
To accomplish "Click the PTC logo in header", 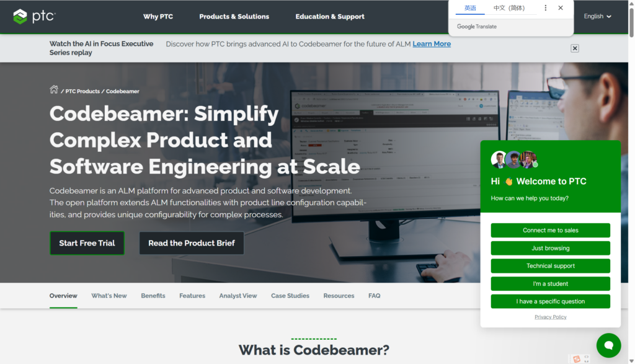I will pos(33,16).
